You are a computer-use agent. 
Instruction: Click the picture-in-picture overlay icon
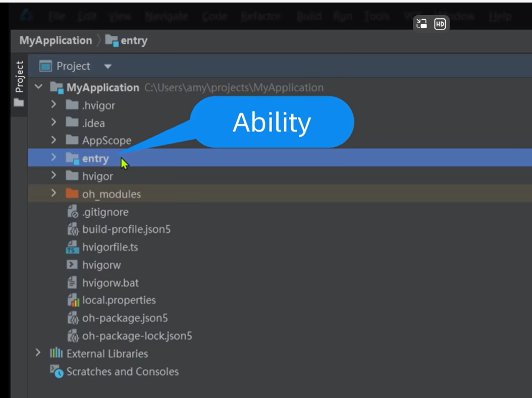point(421,24)
